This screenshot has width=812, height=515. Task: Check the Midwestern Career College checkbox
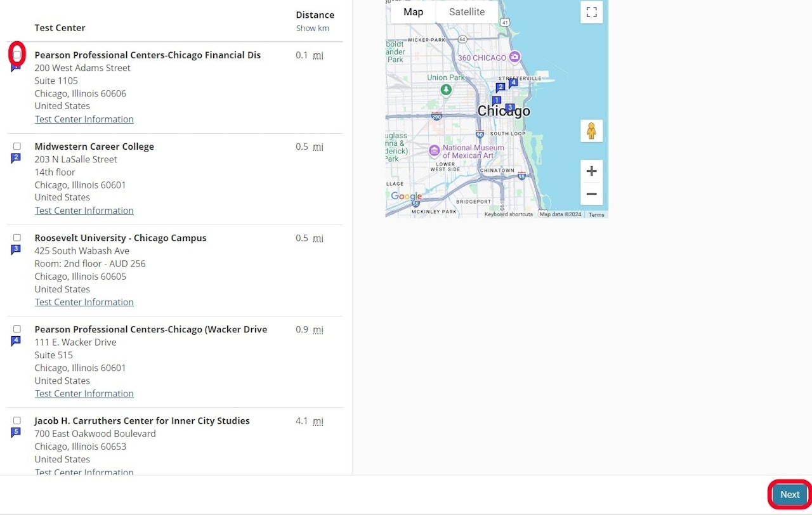click(17, 147)
